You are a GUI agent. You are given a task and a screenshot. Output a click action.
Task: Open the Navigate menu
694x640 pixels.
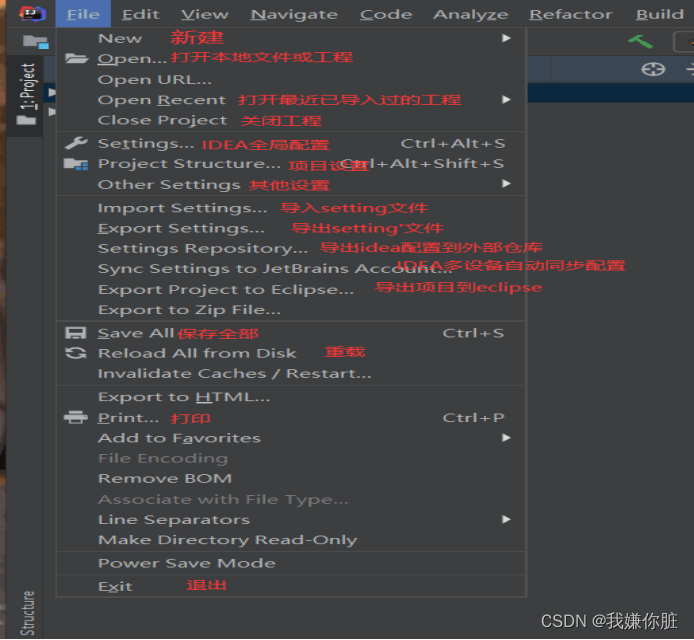point(294,14)
